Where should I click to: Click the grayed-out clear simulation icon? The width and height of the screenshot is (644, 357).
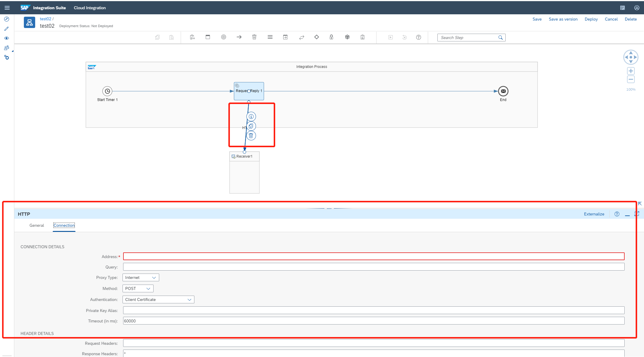click(405, 37)
